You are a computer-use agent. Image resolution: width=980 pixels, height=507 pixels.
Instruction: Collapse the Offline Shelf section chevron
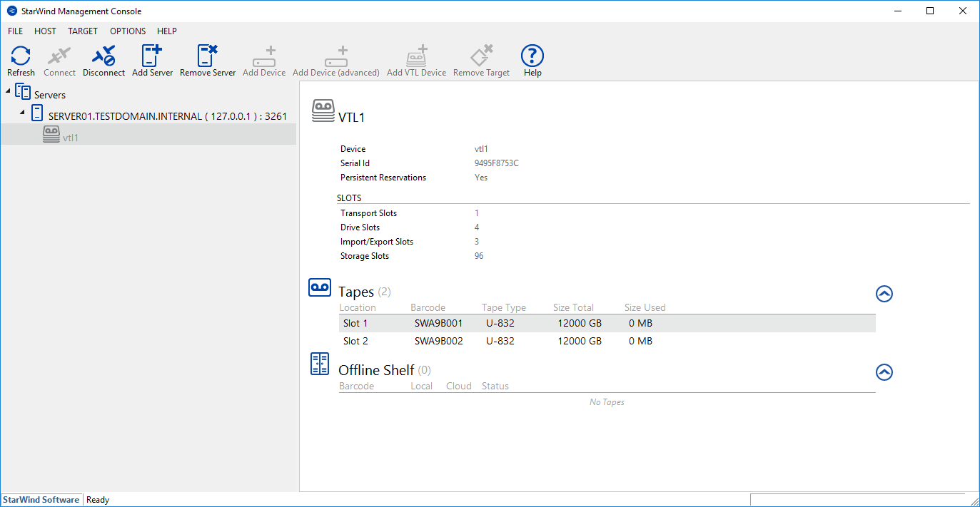tap(884, 372)
